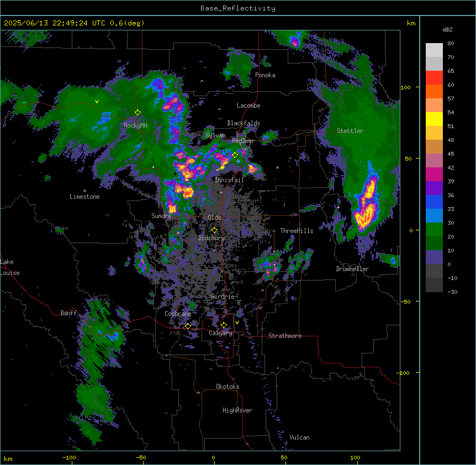Click the Base_Reflectivity title
Screen dimensions: 476x465
[x=238, y=8]
